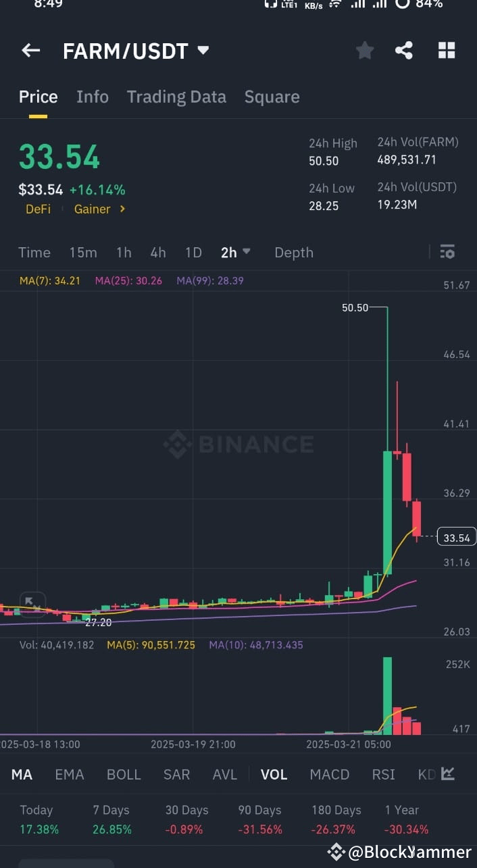Open the 2h timeframe dropdown

pyautogui.click(x=235, y=252)
